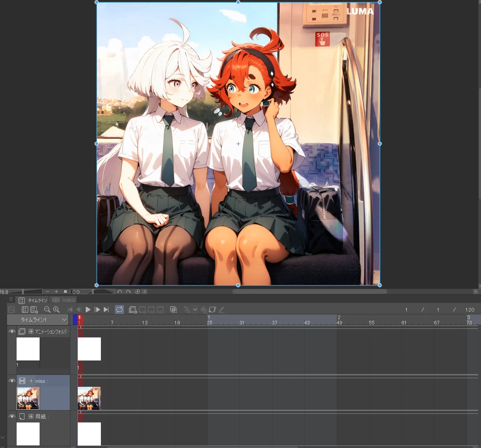This screenshot has height=448, width=481.
Task: Reset canvas rotation
Action: coord(137,292)
